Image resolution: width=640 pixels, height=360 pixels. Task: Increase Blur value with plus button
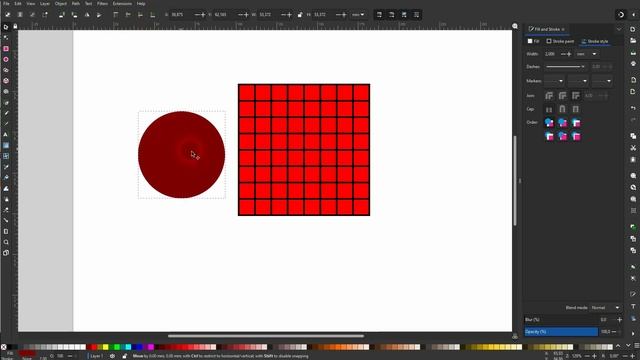619,320
